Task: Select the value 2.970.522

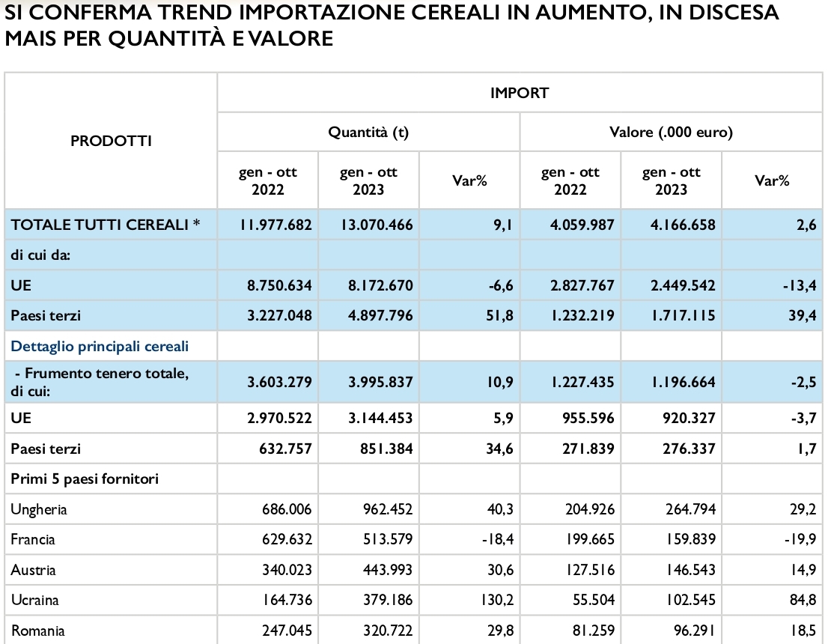Action: coord(279,419)
